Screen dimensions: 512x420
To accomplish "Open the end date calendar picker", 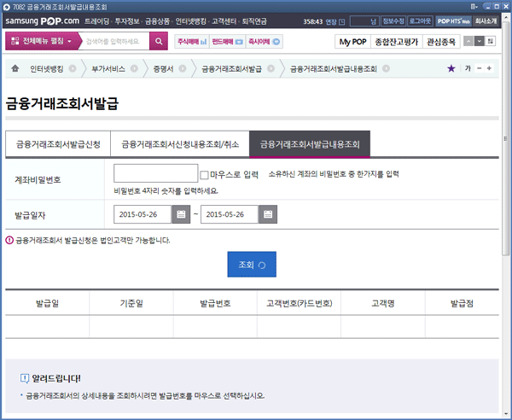I will 268,214.
